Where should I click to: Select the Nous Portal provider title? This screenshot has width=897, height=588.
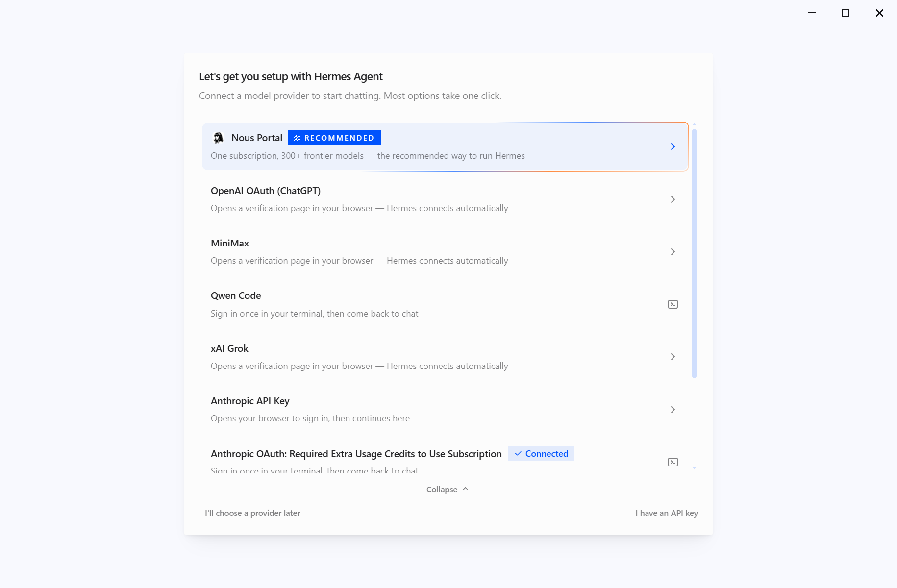pos(257,138)
